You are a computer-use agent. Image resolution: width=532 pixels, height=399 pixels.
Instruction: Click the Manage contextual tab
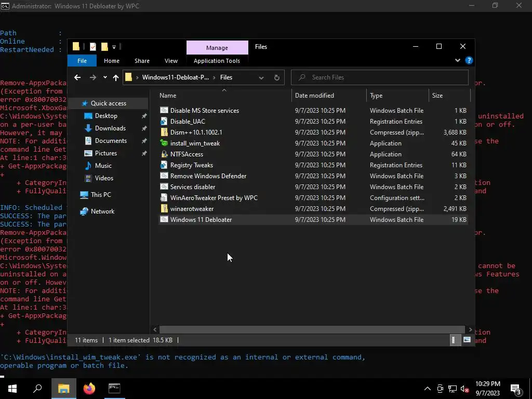pos(217,48)
